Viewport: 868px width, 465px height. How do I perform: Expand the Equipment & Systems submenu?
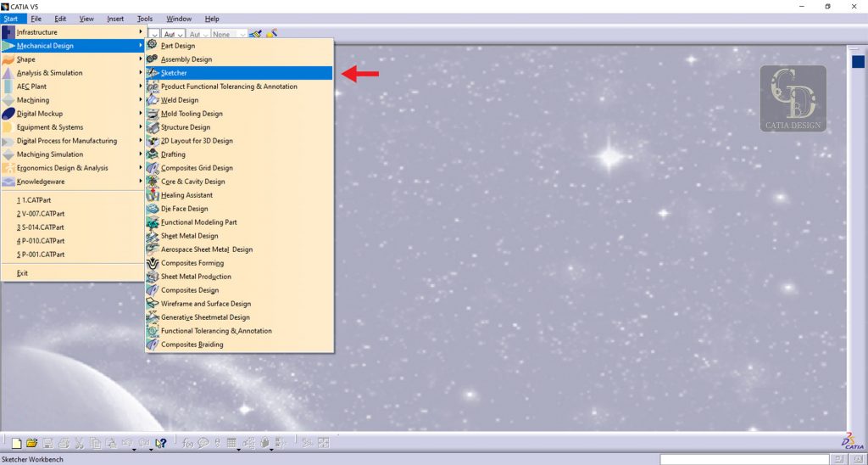[73, 127]
